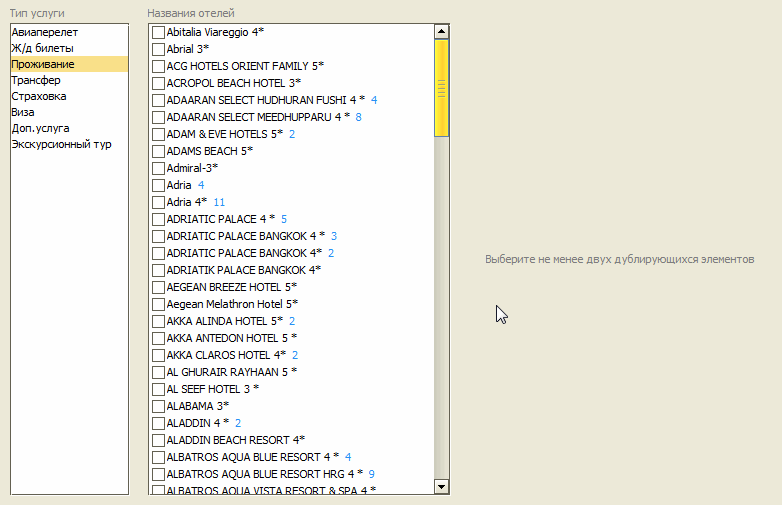The width and height of the screenshot is (782, 505).
Task: Select Страховка service type
Action: pyautogui.click(x=69, y=96)
